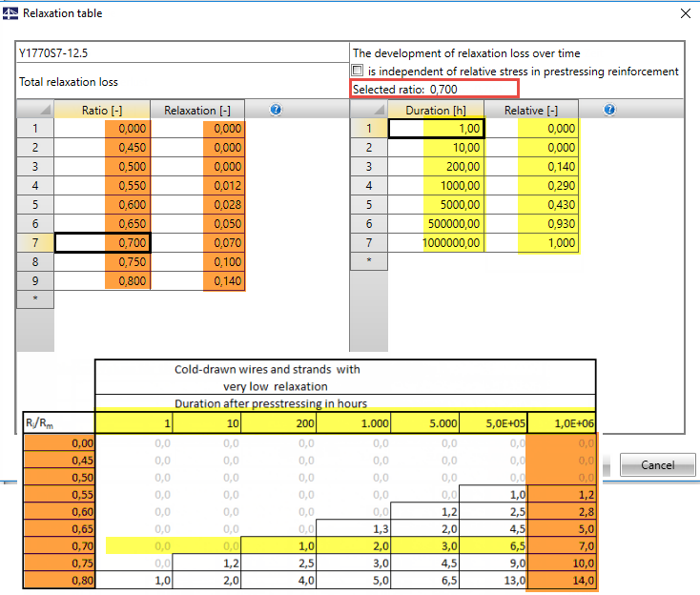The image size is (700, 595).
Task: Select row 3 header in Duration table
Action: pyautogui.click(x=369, y=167)
